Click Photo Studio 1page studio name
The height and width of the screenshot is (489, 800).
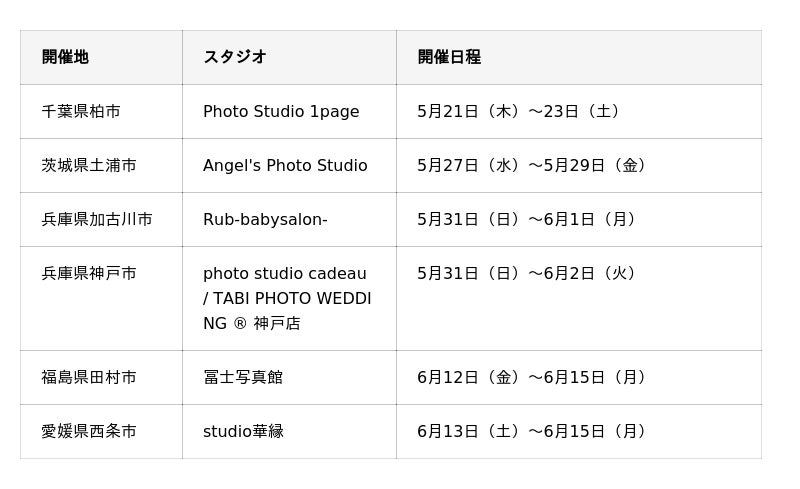281,111
